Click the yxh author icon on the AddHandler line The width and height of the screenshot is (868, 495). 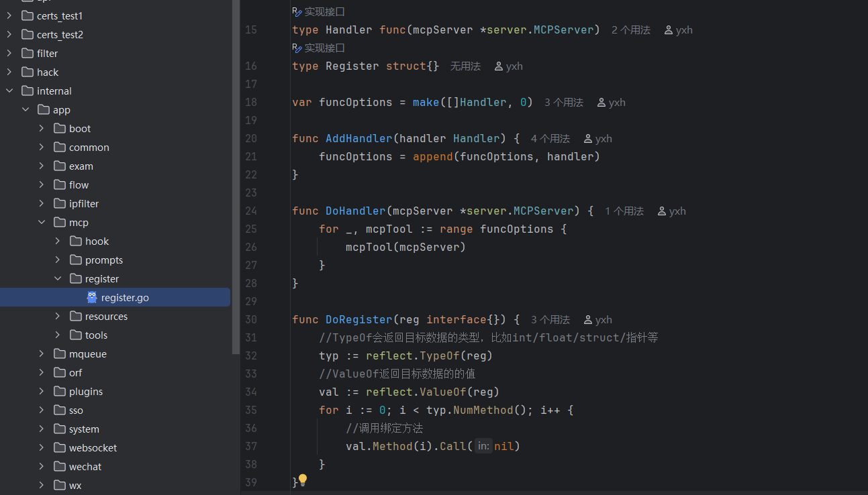click(588, 139)
